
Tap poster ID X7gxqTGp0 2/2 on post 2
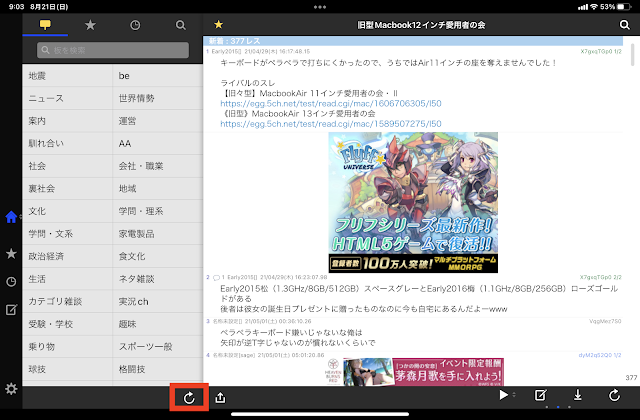[x=601, y=277]
